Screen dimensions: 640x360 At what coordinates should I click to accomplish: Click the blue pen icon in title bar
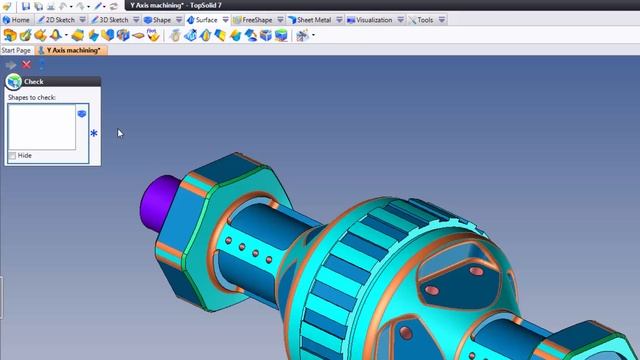(x=98, y=6)
